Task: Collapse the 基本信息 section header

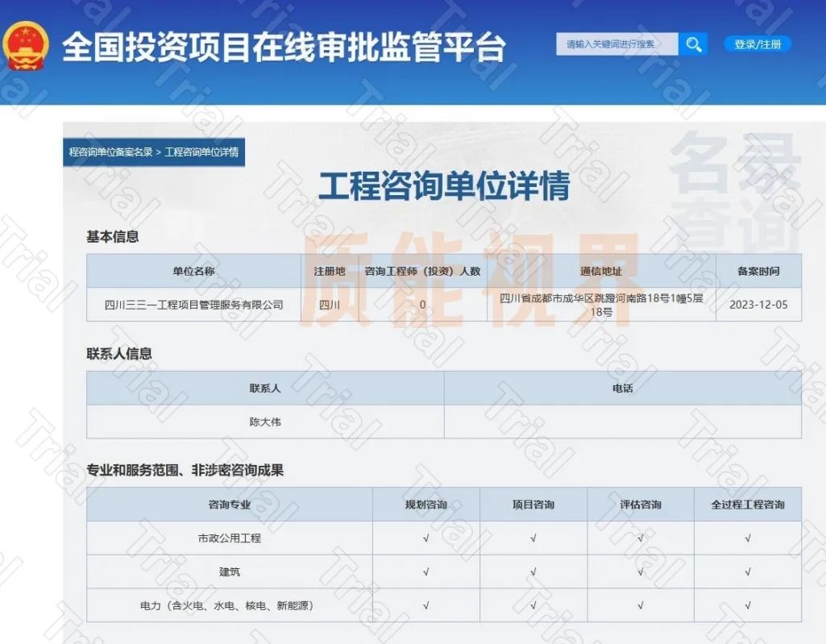Action: [110, 237]
